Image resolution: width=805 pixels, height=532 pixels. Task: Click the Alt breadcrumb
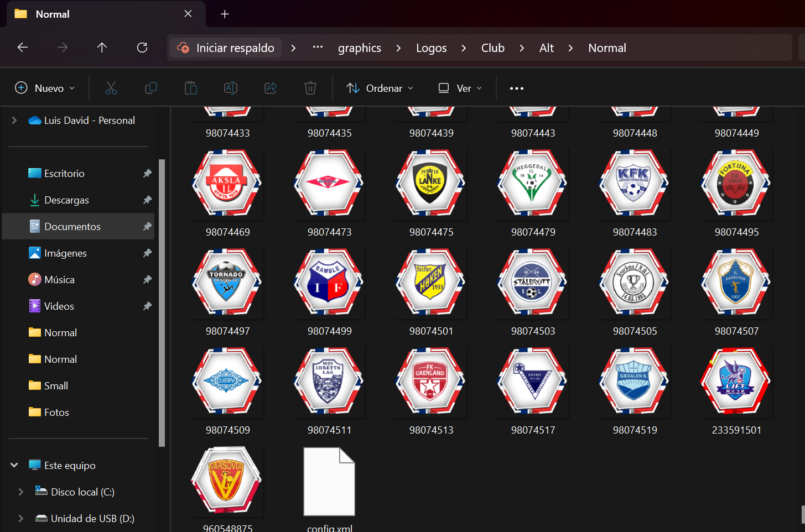547,48
